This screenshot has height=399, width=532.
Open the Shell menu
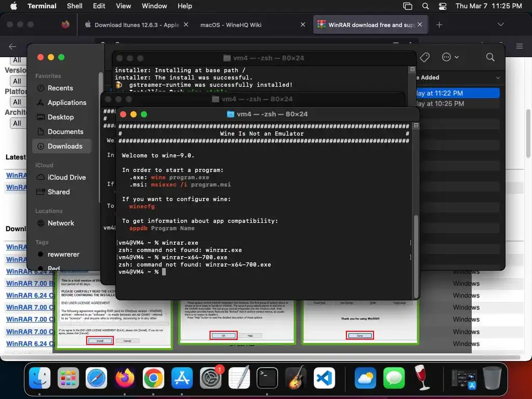[x=74, y=6]
